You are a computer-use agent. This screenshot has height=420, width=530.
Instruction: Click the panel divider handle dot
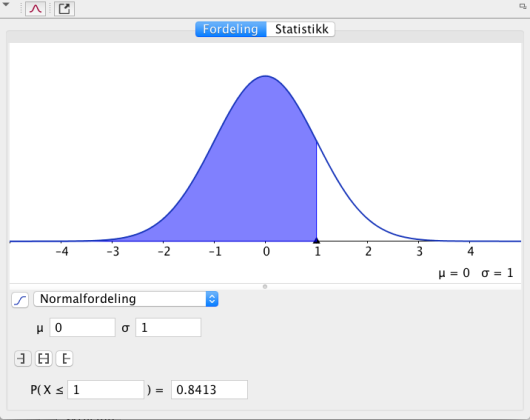tap(265, 287)
